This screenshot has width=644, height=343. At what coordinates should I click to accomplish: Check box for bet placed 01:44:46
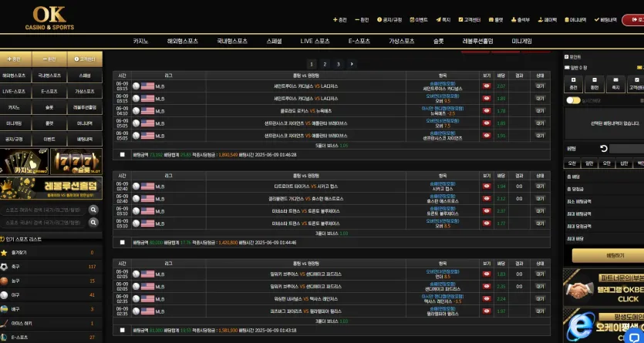tap(122, 243)
